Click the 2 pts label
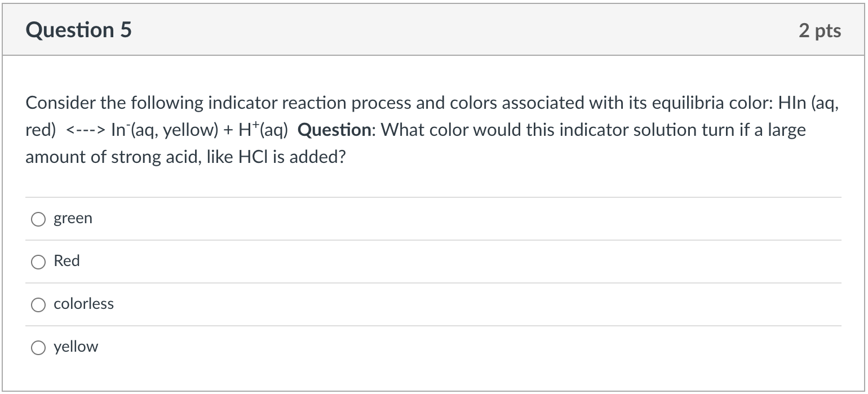 [821, 30]
